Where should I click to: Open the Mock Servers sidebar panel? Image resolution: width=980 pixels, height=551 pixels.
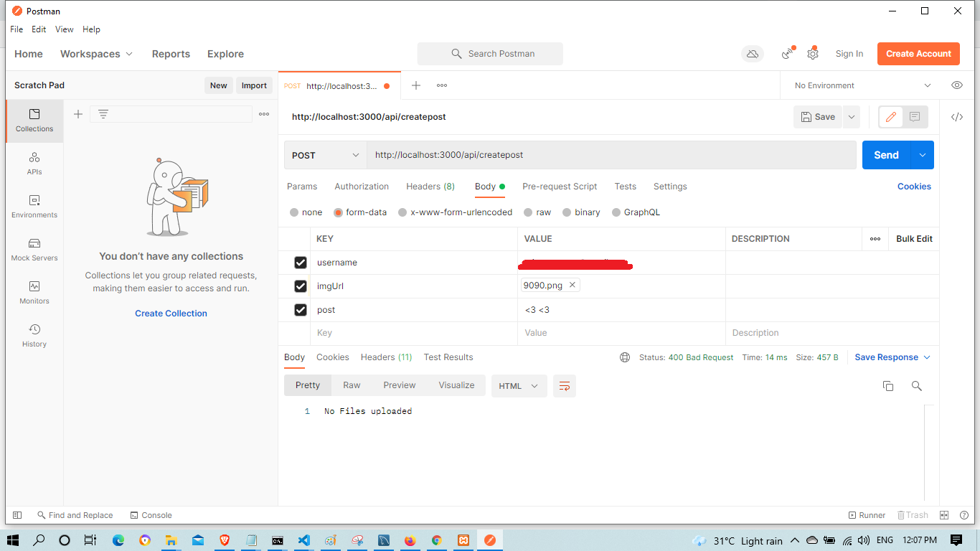34,250
